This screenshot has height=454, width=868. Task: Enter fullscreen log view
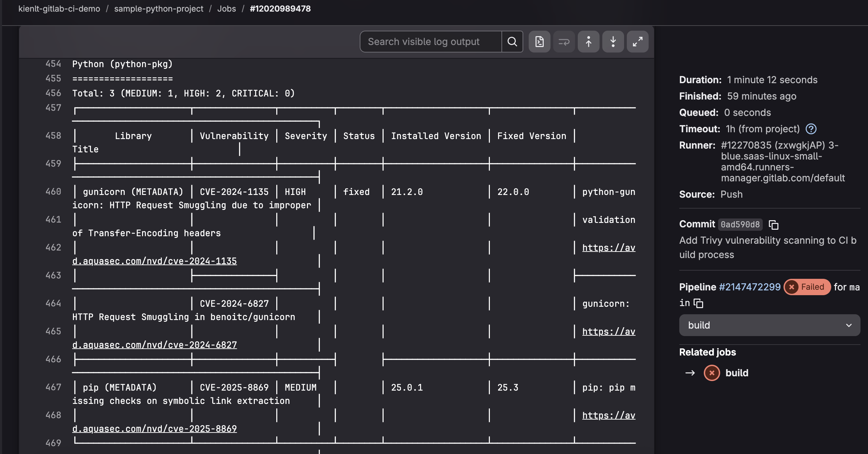tap(637, 42)
